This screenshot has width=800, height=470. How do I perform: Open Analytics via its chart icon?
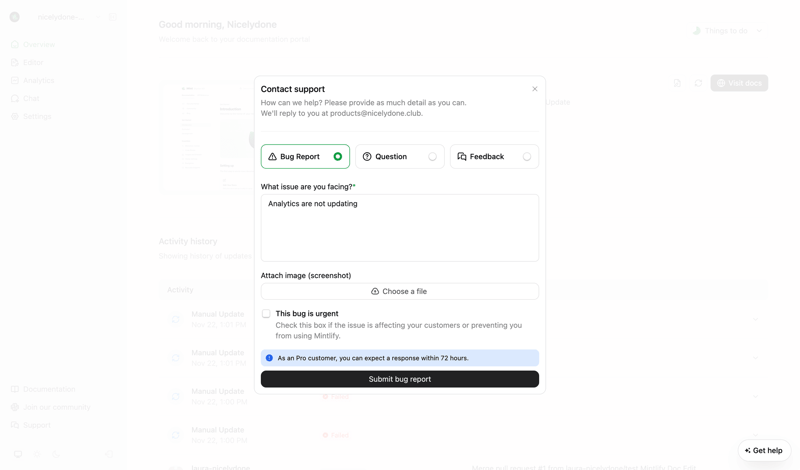pos(15,80)
